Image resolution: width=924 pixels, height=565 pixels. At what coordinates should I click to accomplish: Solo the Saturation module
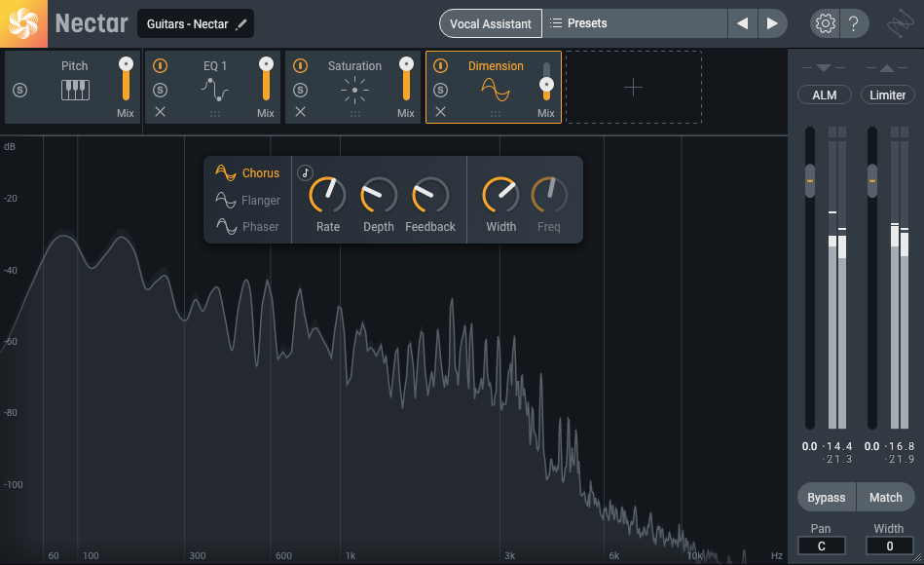coord(300,91)
